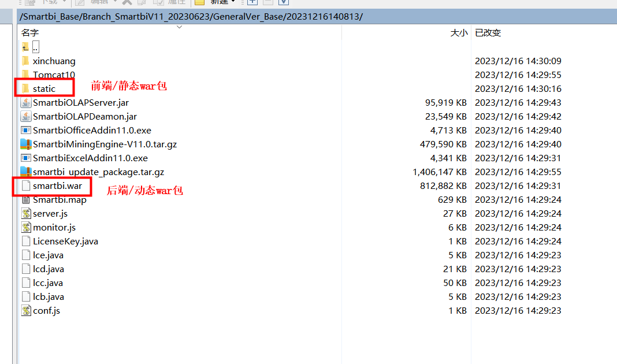The image size is (617, 364).
Task: Select the Tomcat10 folder name
Action: [54, 75]
